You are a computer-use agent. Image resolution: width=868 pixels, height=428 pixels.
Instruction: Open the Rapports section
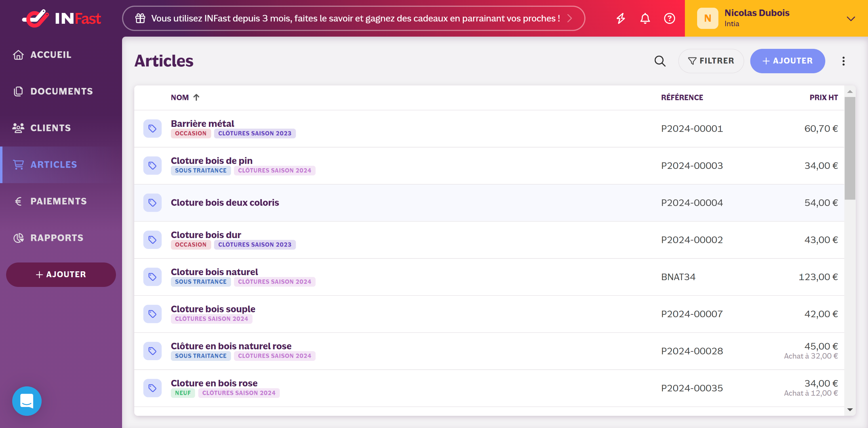click(57, 238)
